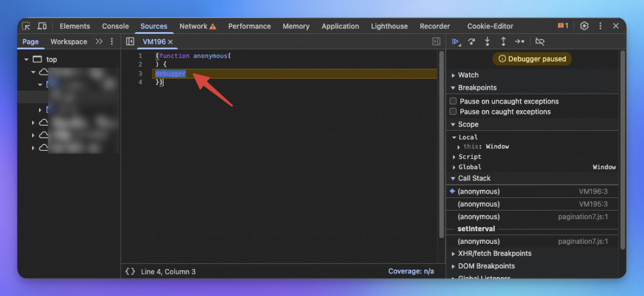The height and width of the screenshot is (296, 644).
Task: Collapse the Local scope
Action: coord(454,137)
